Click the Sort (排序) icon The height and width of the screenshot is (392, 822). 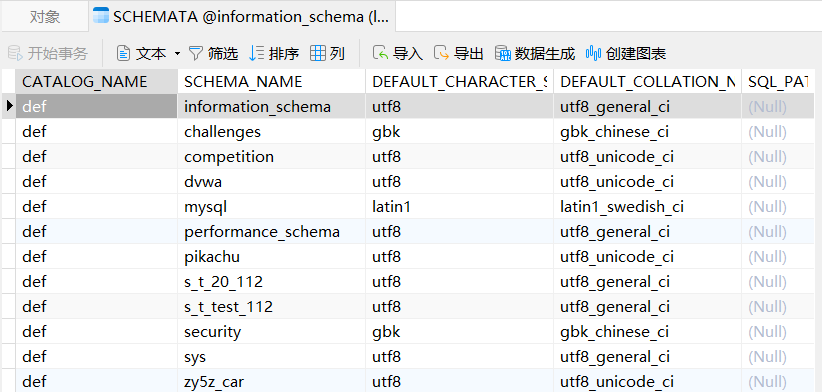tap(256, 53)
